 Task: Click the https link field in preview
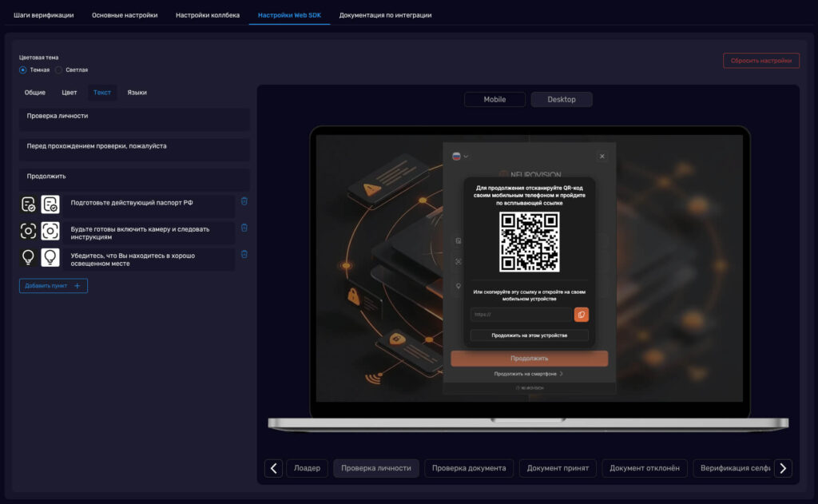pos(521,315)
